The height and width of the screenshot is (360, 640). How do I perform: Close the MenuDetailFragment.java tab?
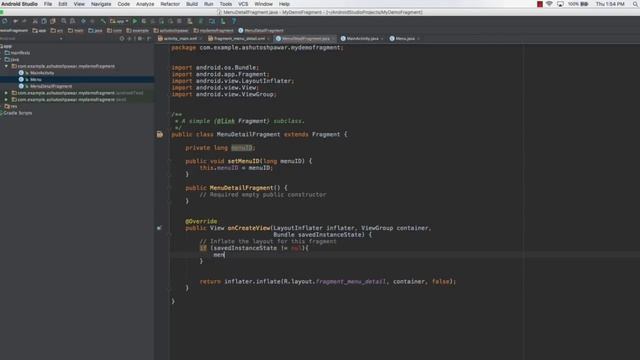333,39
